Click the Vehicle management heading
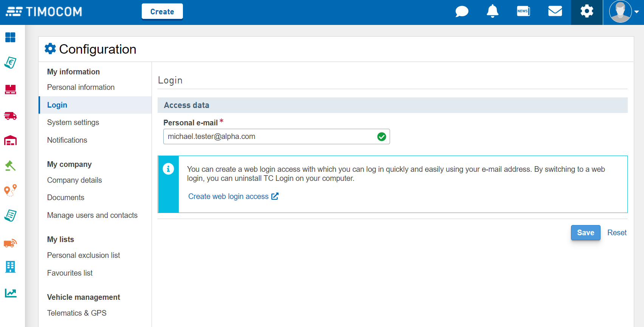 point(84,297)
